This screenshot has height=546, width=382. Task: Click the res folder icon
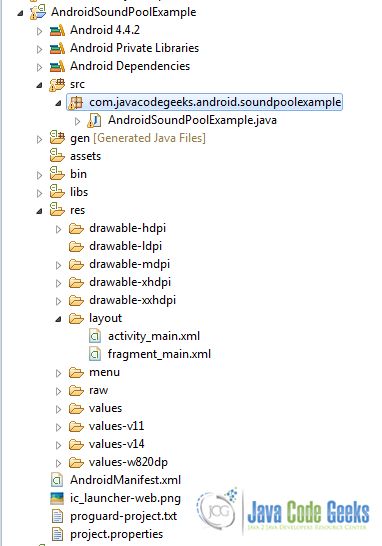[57, 210]
